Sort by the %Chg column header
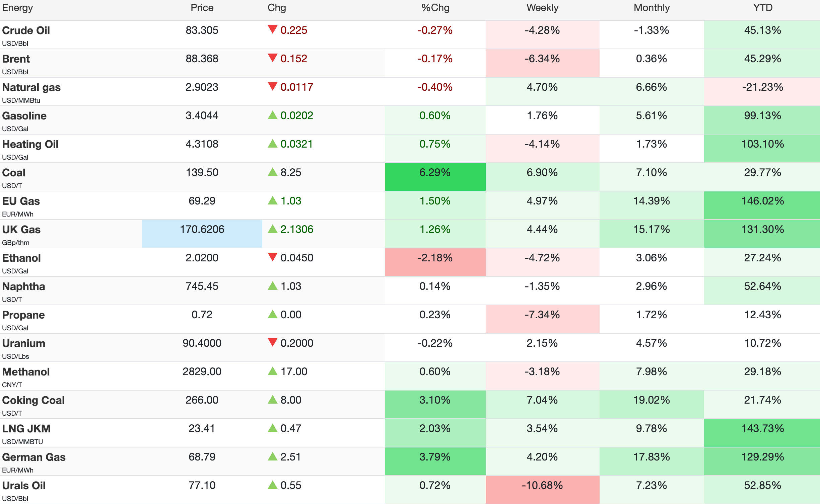820x504 pixels. coord(435,8)
